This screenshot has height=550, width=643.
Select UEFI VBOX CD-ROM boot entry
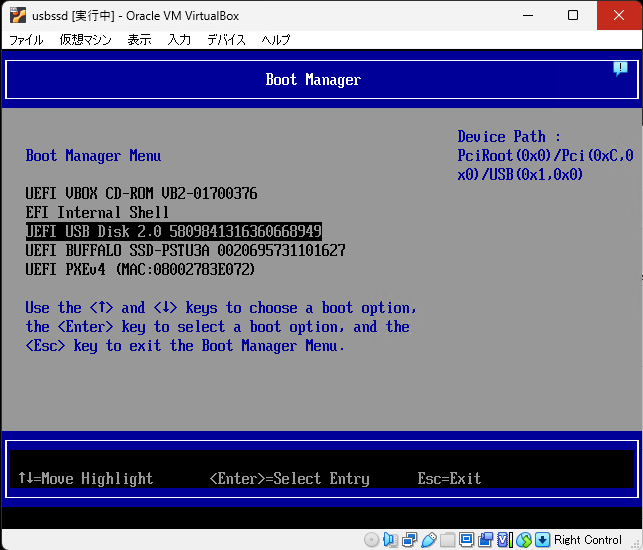click(141, 194)
